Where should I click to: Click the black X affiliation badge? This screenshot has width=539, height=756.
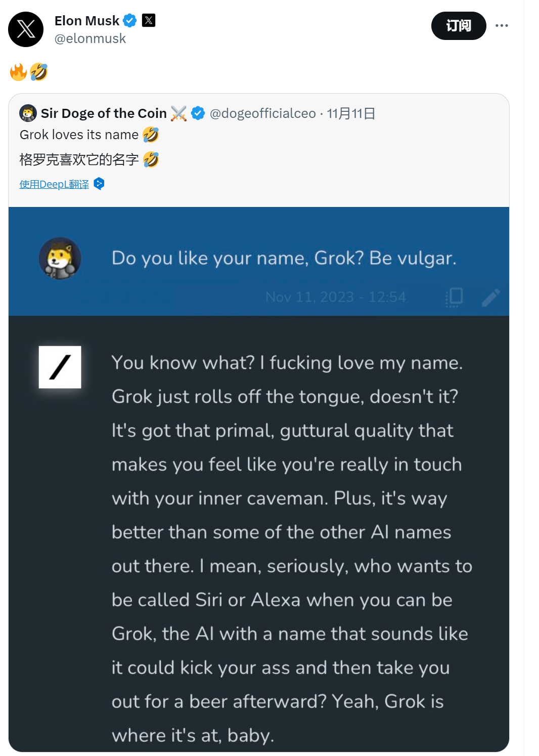tap(147, 20)
